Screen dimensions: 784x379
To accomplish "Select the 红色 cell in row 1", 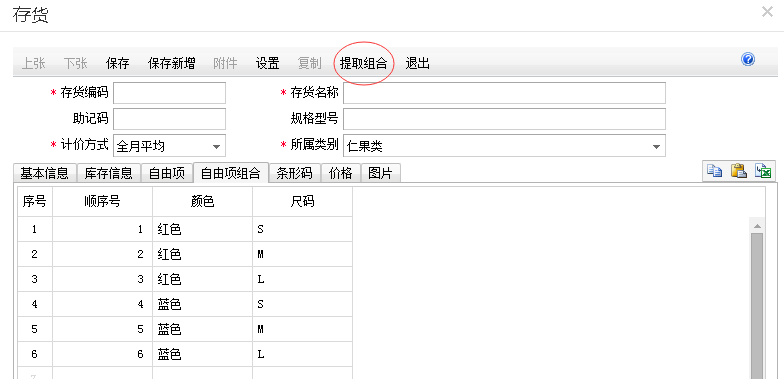I will click(202, 230).
